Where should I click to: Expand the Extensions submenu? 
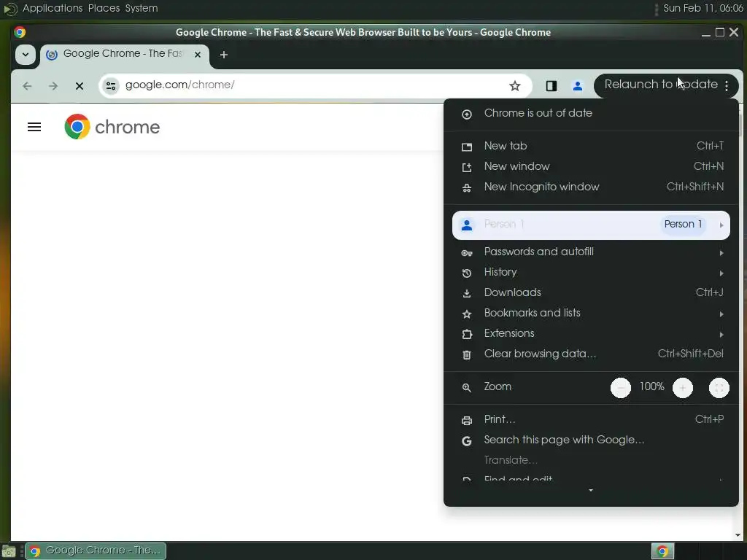point(591,334)
